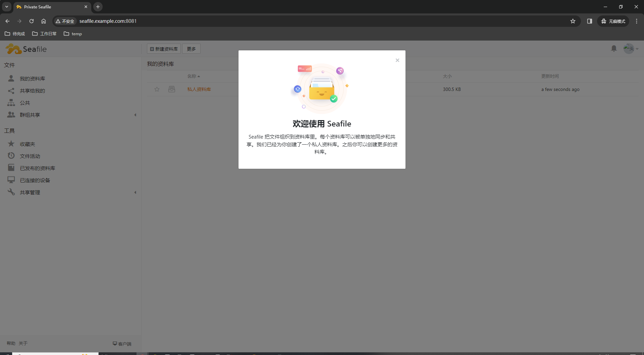Toggle the Chrome side panel
The height and width of the screenshot is (355, 644).
click(589, 21)
